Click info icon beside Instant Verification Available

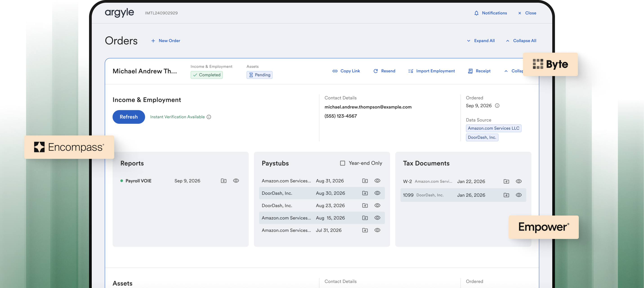209,117
